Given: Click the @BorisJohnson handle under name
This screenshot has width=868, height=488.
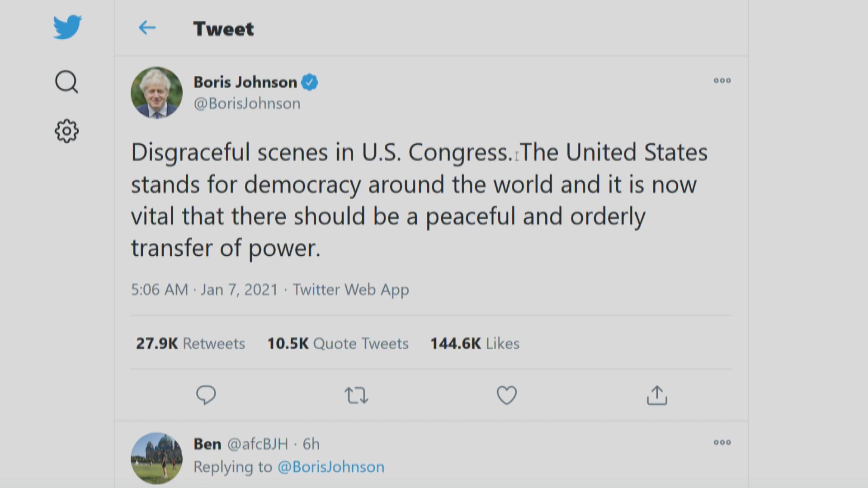Looking at the screenshot, I should pos(247,103).
